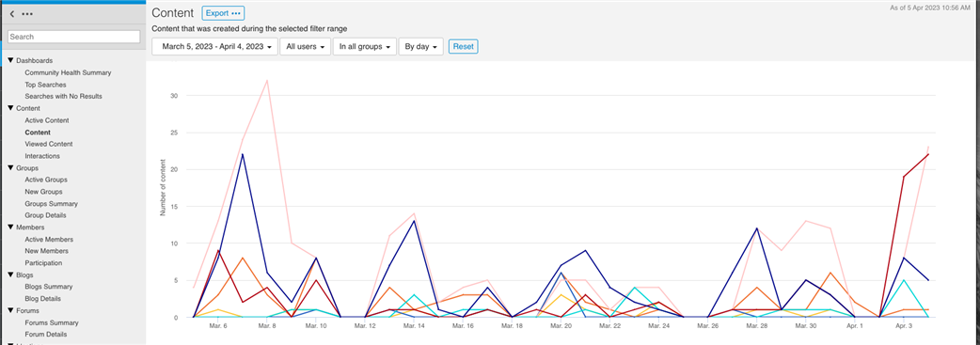The image size is (980, 345).
Task: Collapse the Groups section triangle
Action: click(10, 168)
